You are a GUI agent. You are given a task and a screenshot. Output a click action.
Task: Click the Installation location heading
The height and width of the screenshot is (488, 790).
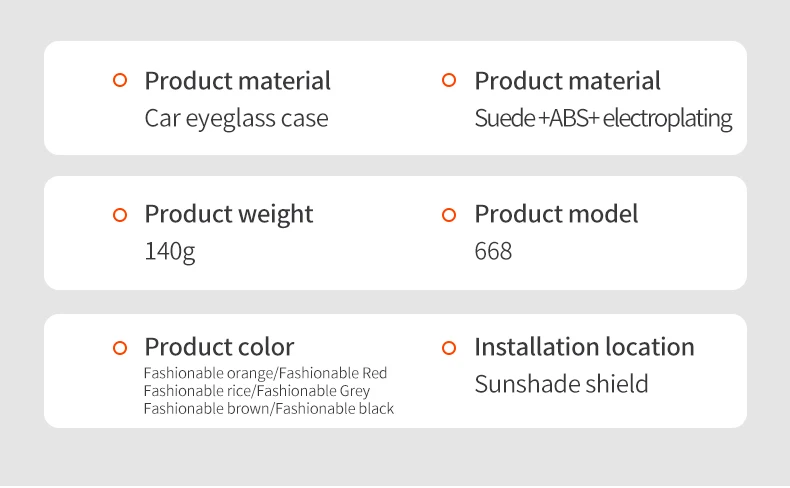[584, 347]
